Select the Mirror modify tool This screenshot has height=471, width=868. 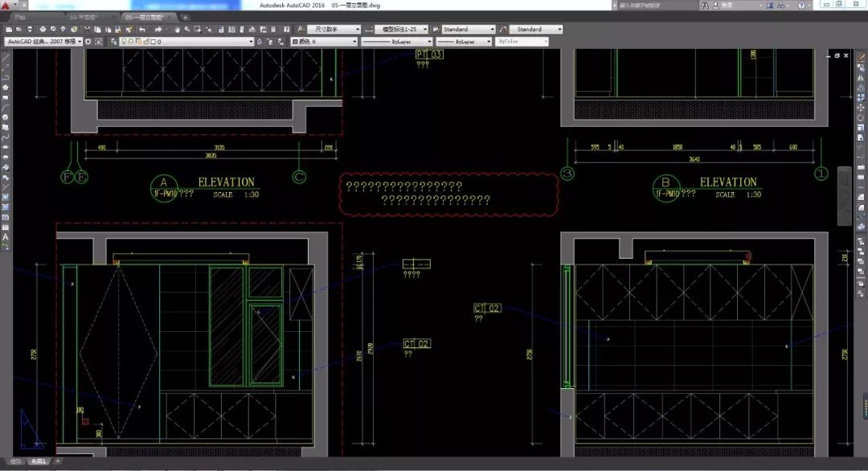(861, 77)
